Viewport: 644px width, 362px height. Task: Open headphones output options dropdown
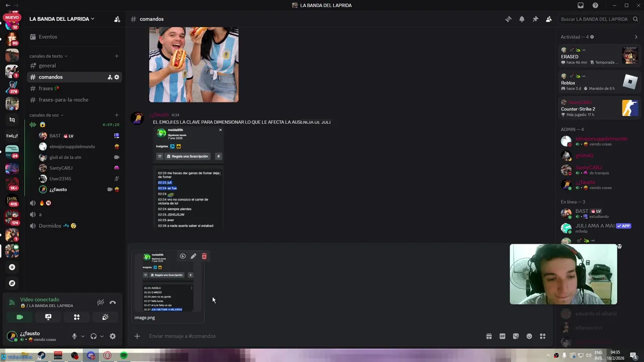click(x=102, y=336)
